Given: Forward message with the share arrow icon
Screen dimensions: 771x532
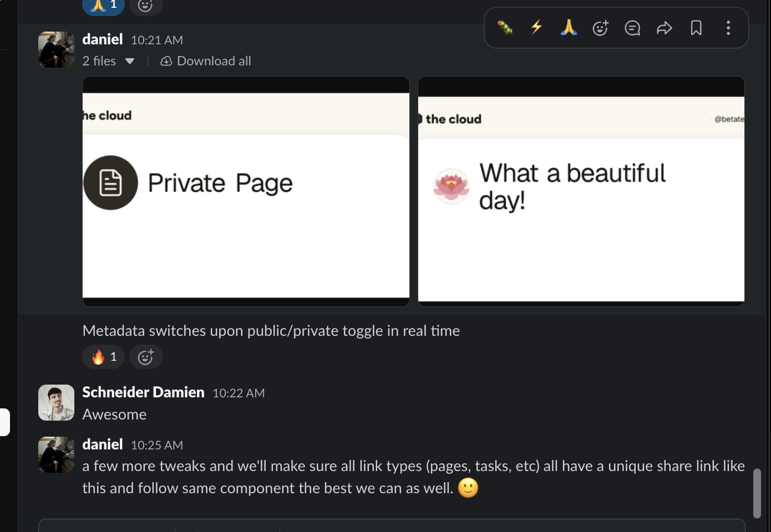Looking at the screenshot, I should coord(664,28).
